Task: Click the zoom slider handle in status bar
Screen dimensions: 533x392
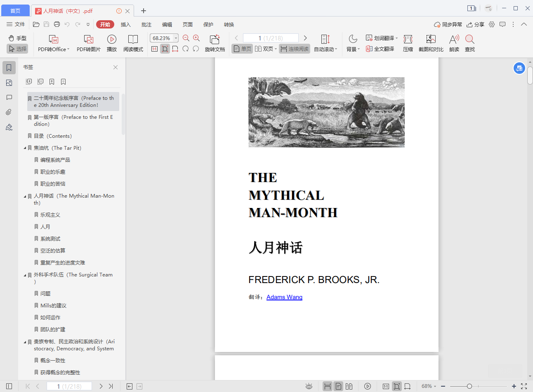Action: click(x=469, y=386)
